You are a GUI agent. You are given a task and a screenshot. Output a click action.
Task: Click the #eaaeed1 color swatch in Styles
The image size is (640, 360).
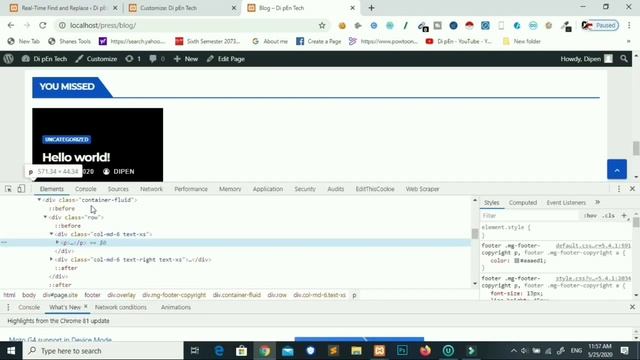(x=516, y=260)
